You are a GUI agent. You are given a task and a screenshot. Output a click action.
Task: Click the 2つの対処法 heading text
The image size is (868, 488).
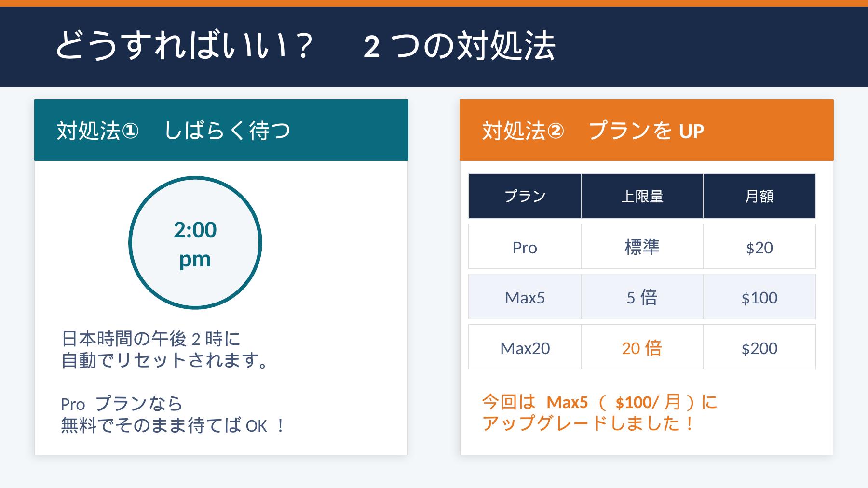(x=459, y=46)
